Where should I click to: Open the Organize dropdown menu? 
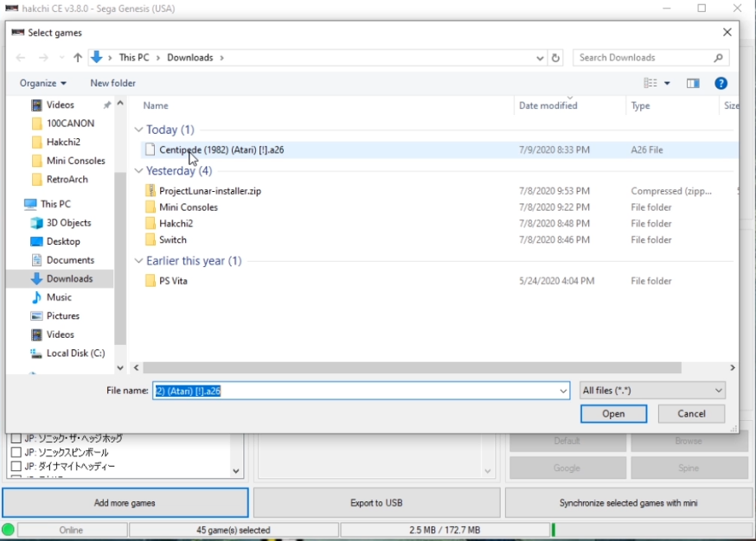pos(43,83)
